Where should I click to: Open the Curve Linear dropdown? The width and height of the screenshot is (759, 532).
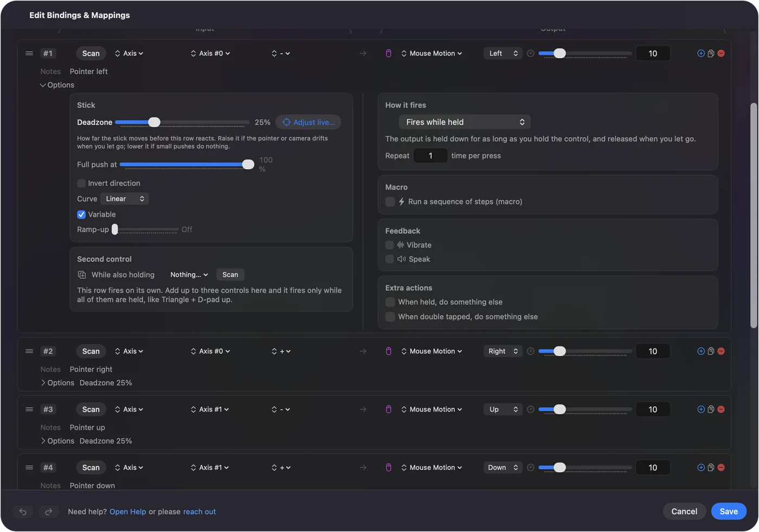[125, 199]
